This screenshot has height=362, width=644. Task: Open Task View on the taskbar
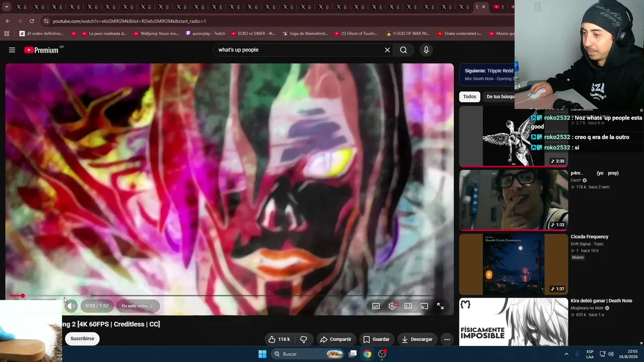coord(353,354)
